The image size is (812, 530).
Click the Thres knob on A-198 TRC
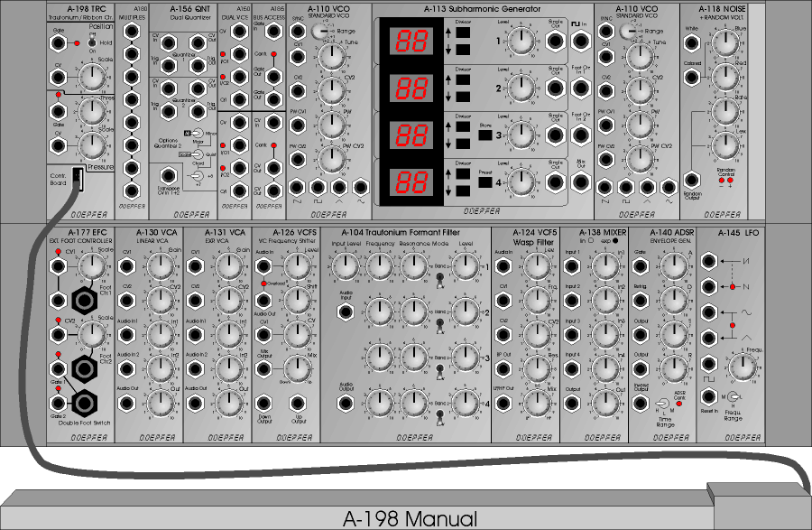coord(92,111)
